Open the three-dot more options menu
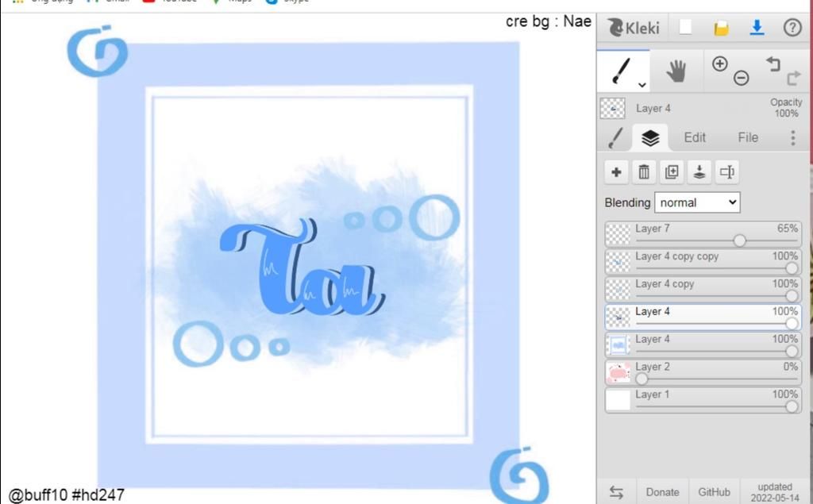813x504 pixels. (793, 137)
